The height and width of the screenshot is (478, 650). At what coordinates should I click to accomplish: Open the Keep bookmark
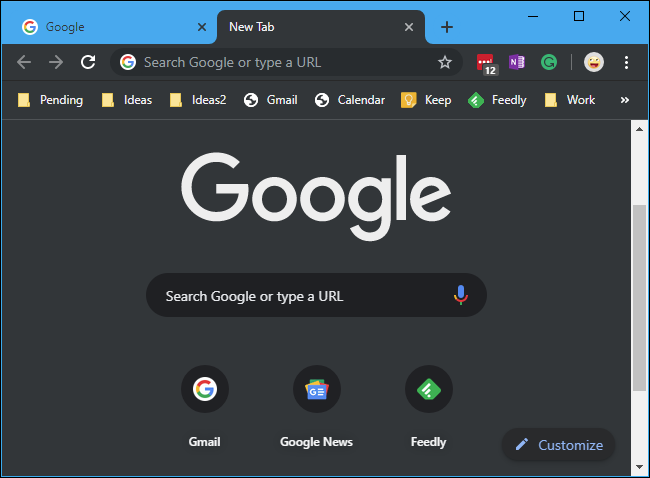tap(426, 100)
